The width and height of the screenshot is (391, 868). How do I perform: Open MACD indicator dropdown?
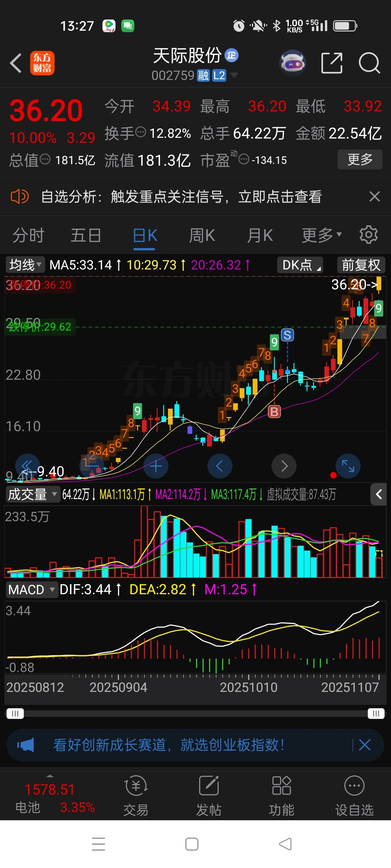coord(32,590)
